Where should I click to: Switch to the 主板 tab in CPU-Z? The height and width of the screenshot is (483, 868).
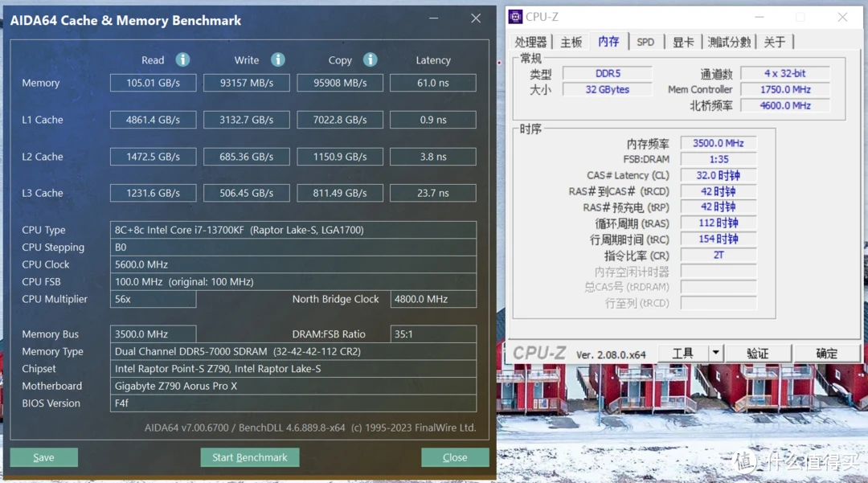571,42
